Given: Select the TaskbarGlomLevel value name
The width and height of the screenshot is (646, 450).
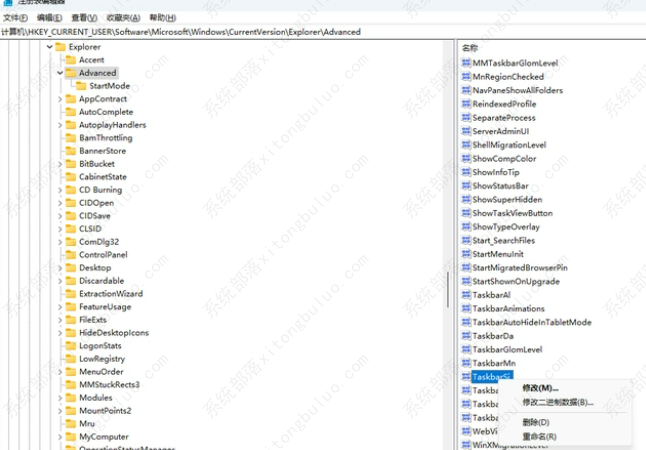Looking at the screenshot, I should (508, 349).
